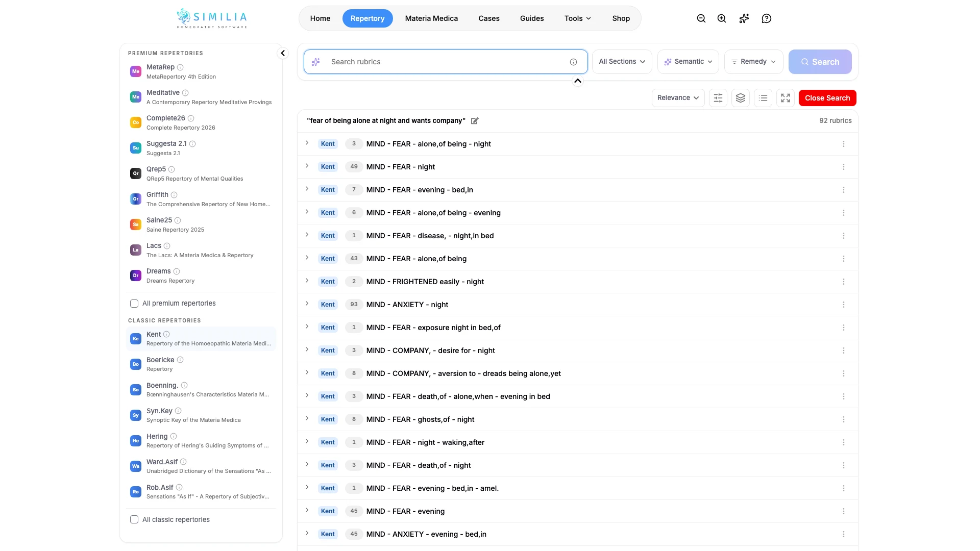980x551 pixels.
Task: Click the Search rubrics input field
Action: click(x=446, y=62)
